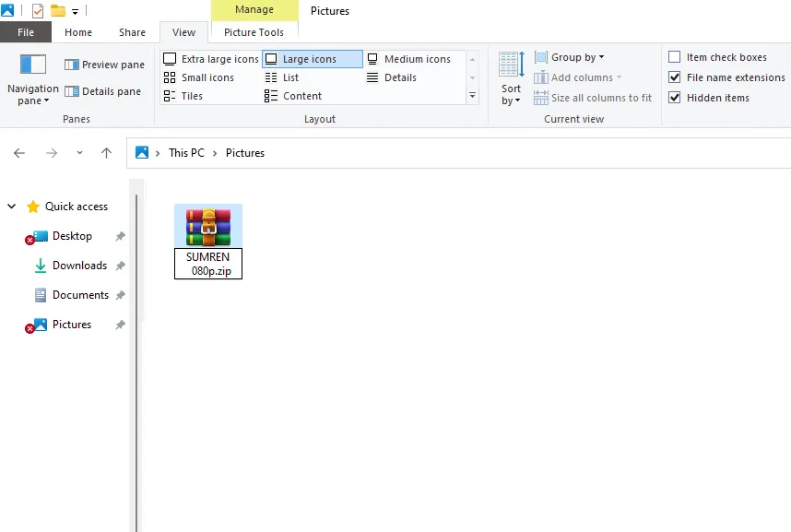Image resolution: width=791 pixels, height=532 pixels.
Task: Collapse the Quick access tree
Action: click(12, 207)
